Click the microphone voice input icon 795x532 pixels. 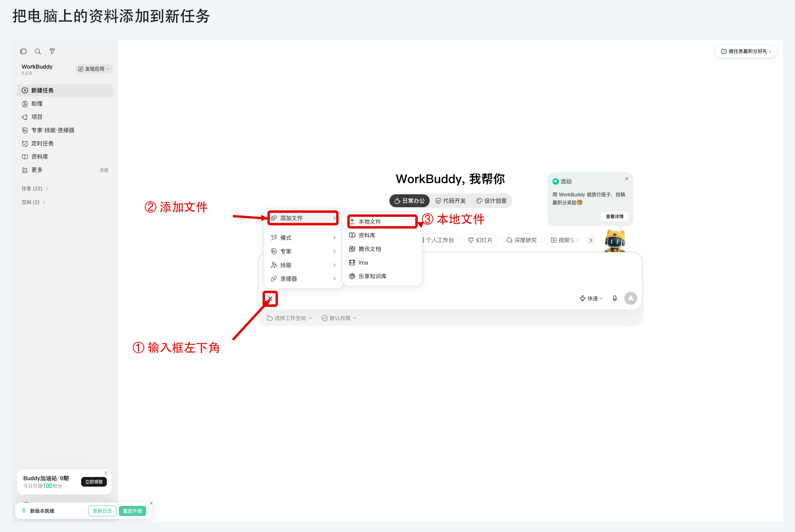tap(615, 298)
